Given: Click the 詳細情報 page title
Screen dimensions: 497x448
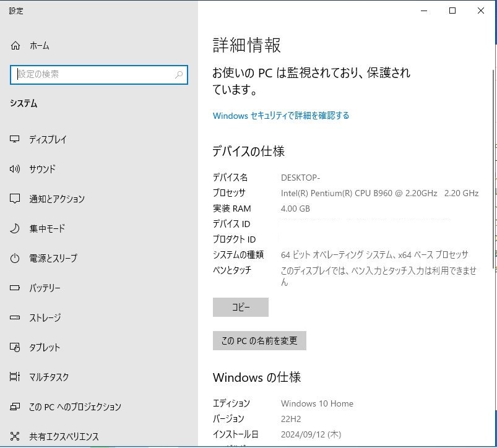Looking at the screenshot, I should [246, 45].
